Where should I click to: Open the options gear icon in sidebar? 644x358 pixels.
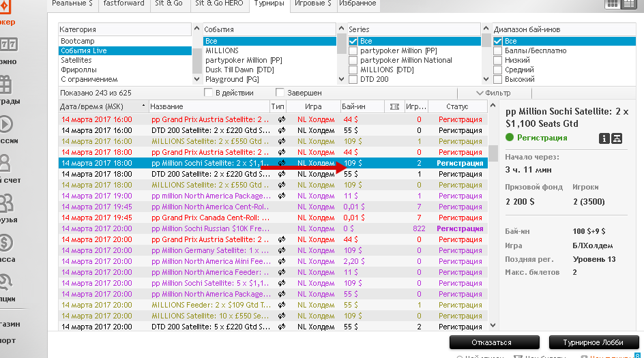point(7,282)
